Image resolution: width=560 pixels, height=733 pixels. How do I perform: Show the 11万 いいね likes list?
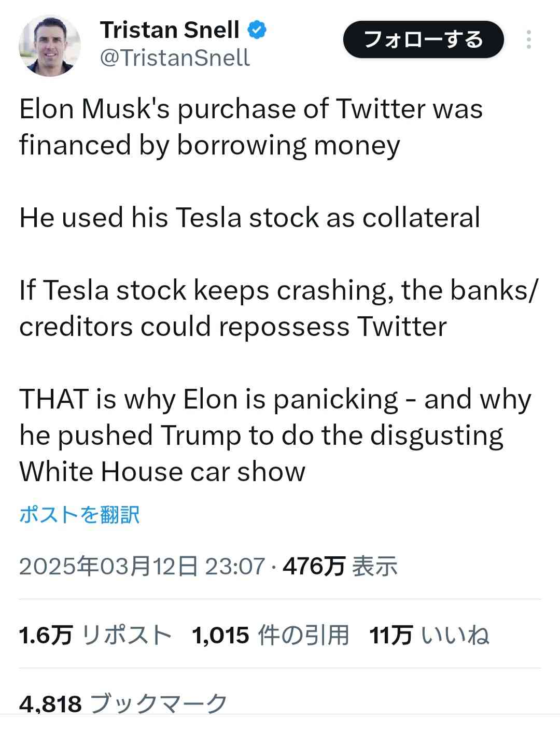[429, 635]
